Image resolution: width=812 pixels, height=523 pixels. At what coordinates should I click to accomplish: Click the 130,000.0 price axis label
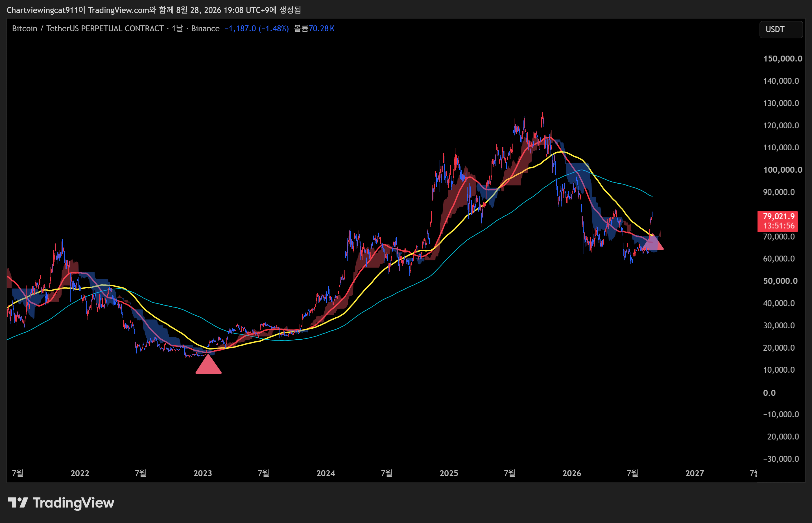point(781,103)
